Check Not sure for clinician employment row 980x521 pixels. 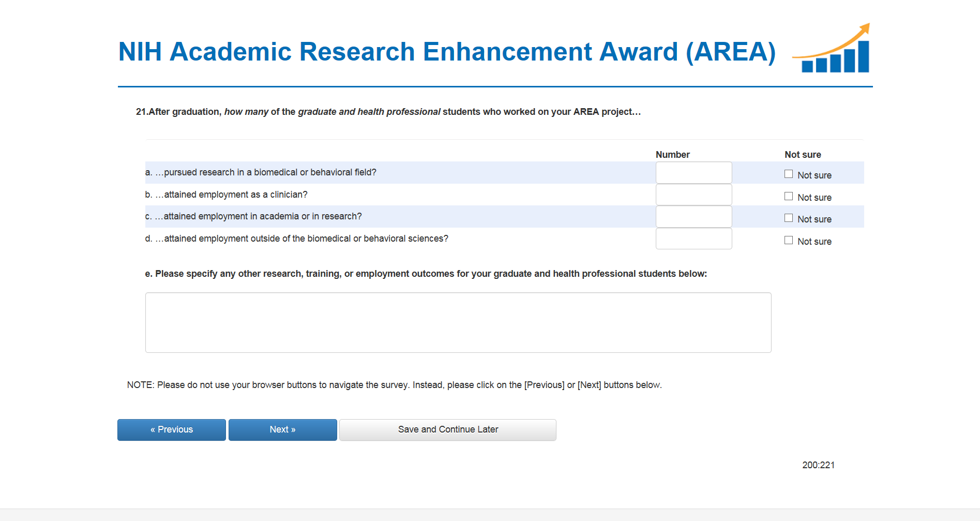(789, 197)
